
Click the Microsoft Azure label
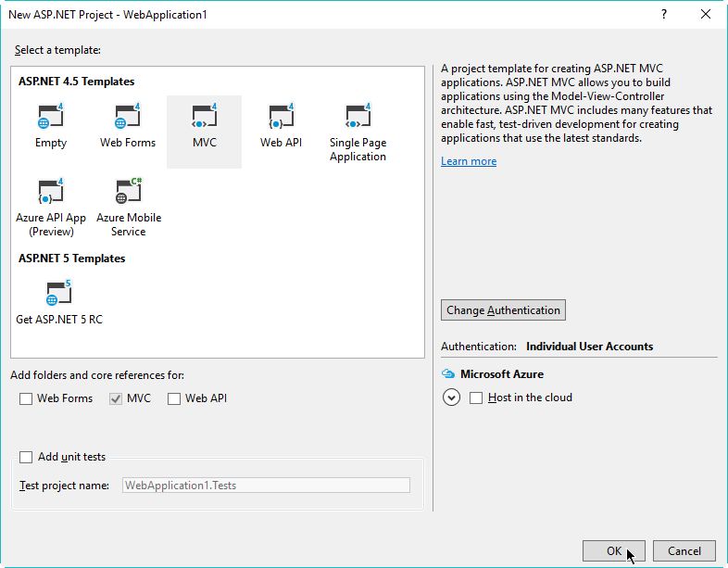(502, 373)
